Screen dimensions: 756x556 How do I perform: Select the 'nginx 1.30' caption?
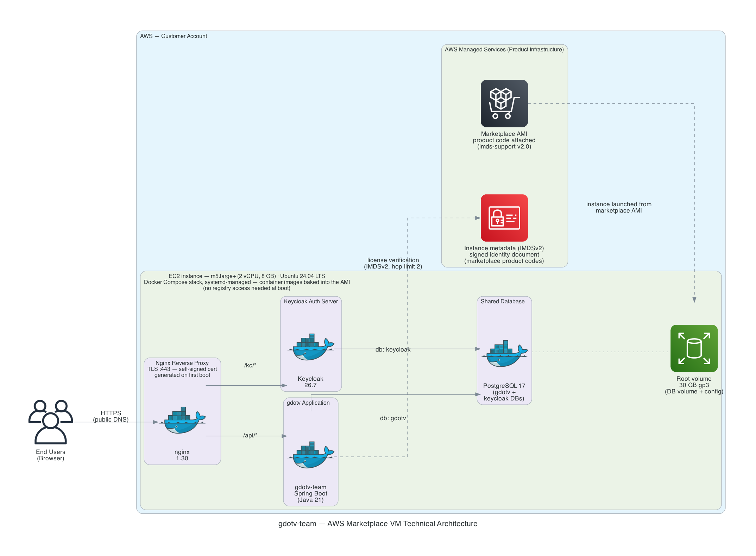182,455
